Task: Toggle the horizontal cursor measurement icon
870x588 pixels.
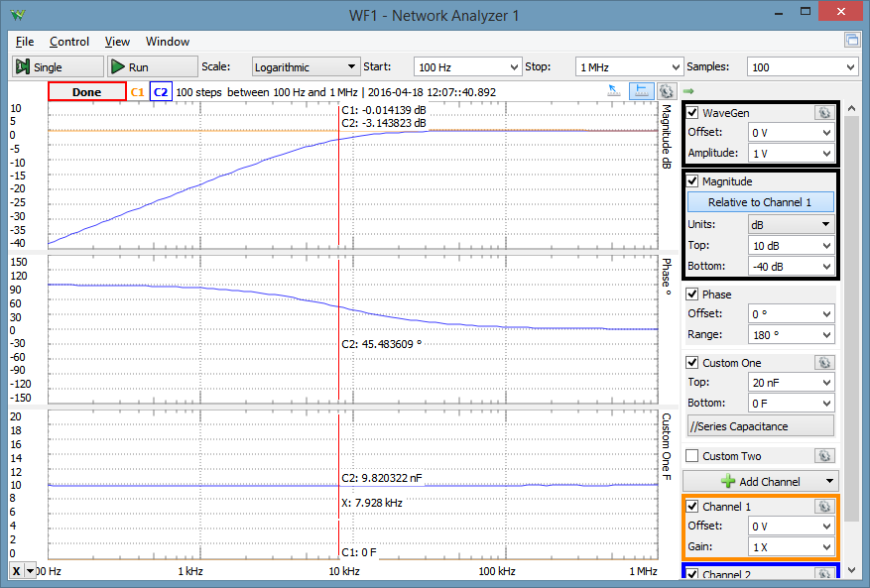Action: 641,91
